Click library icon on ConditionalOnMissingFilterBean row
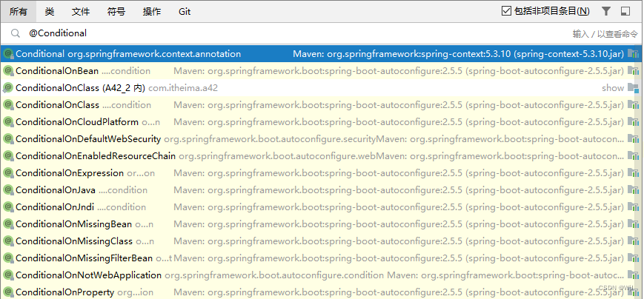Screen dimensions: 644x299 (x=634, y=258)
